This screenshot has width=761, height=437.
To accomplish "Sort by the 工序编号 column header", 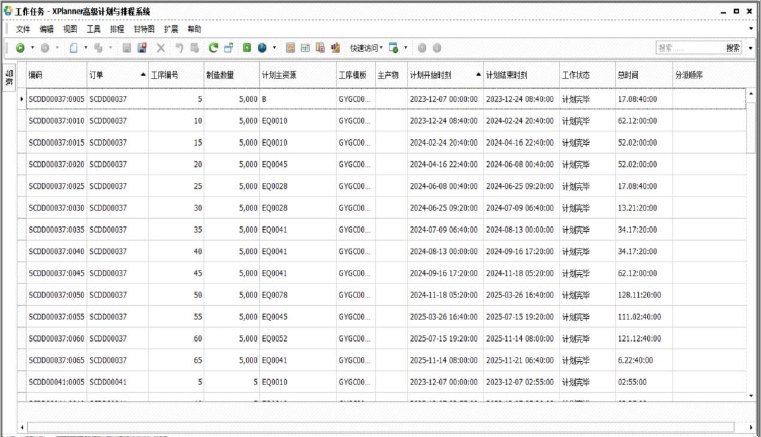I will coord(176,75).
